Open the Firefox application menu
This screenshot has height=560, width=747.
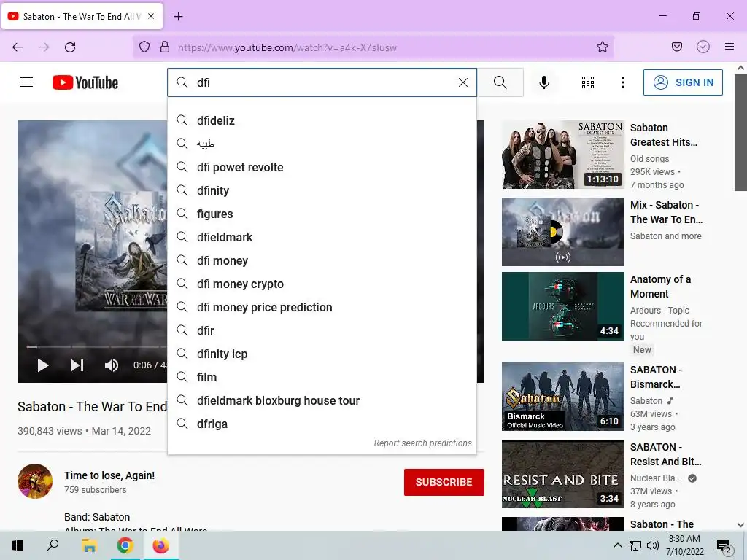(x=729, y=47)
